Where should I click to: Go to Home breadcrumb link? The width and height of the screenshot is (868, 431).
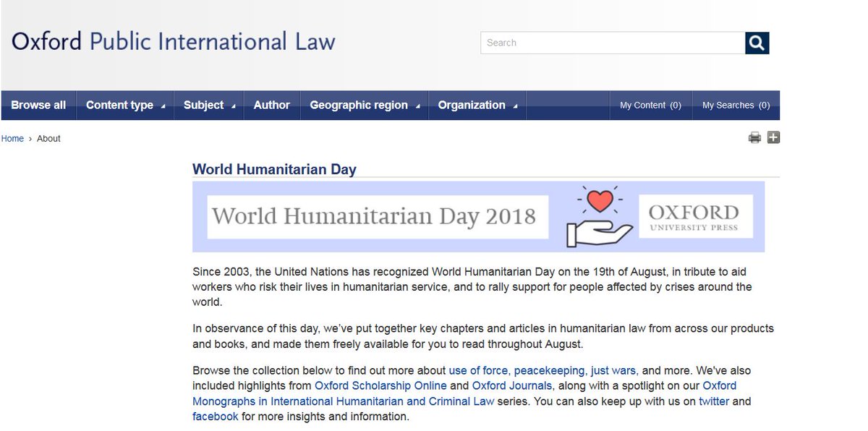pos(12,138)
